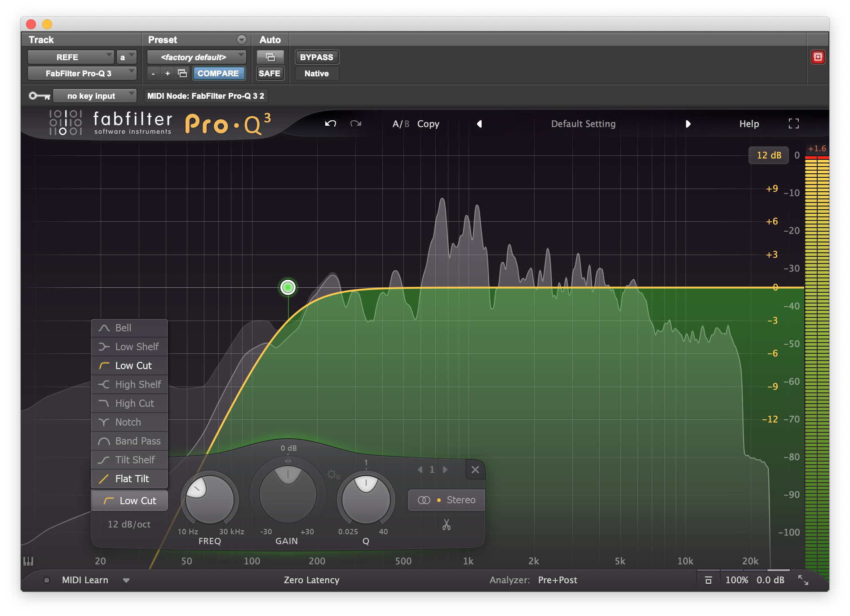This screenshot has width=850, height=616.
Task: Click the 0.0 dB output gain value
Action: pos(770,580)
